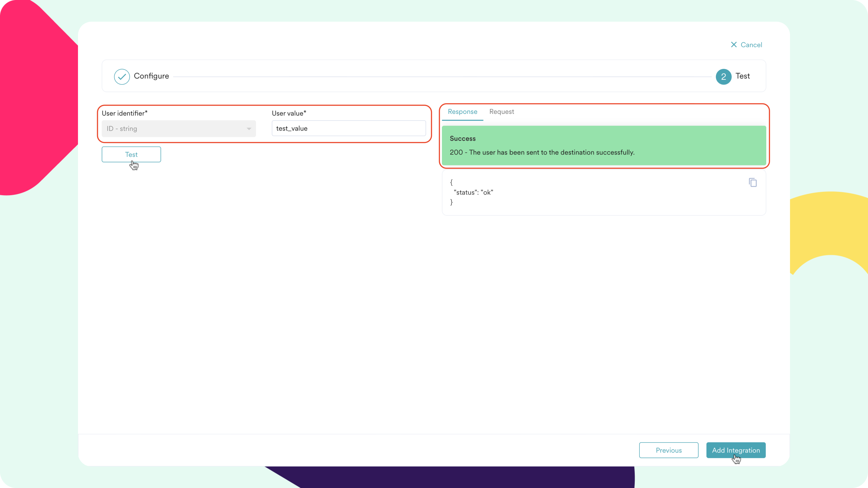Click the Add Integration button

click(x=736, y=450)
